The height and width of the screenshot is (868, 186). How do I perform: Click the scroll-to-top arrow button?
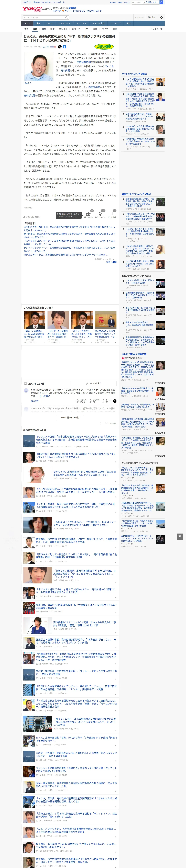click(x=180, y=536)
